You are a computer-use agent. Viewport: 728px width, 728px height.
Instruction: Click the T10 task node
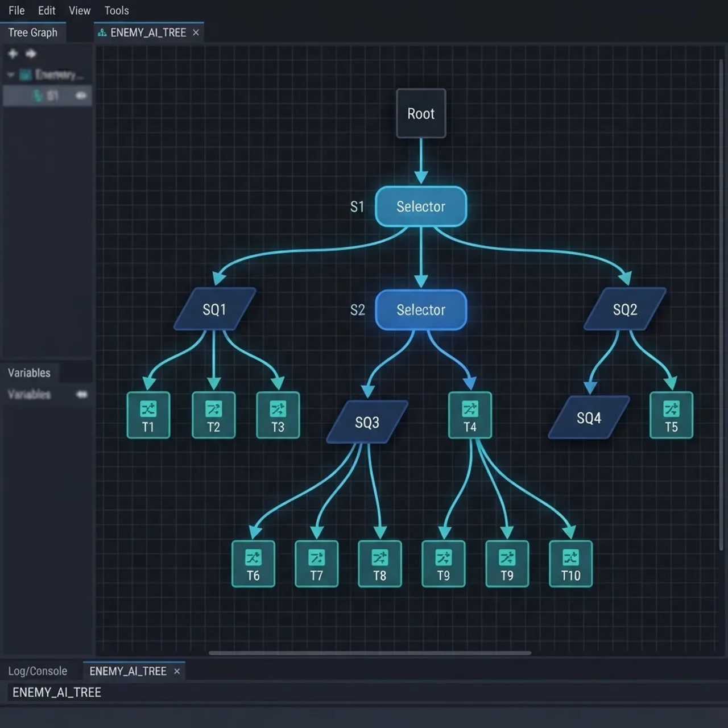(570, 564)
